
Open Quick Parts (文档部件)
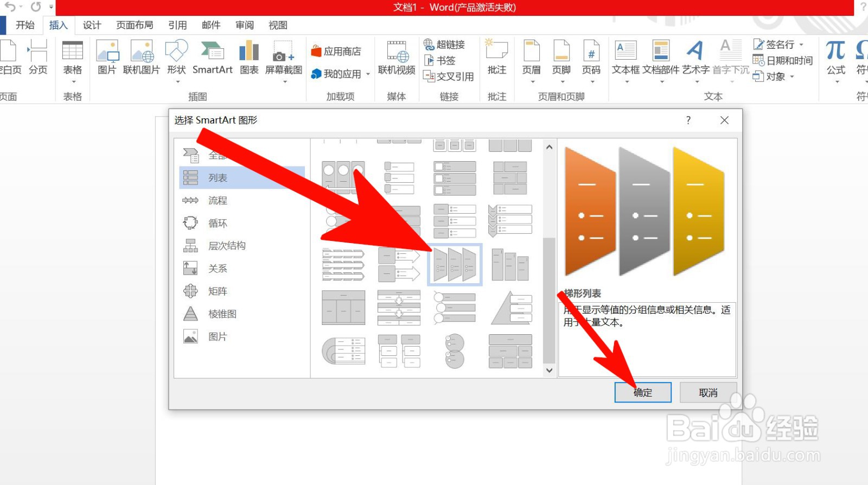[x=661, y=61]
